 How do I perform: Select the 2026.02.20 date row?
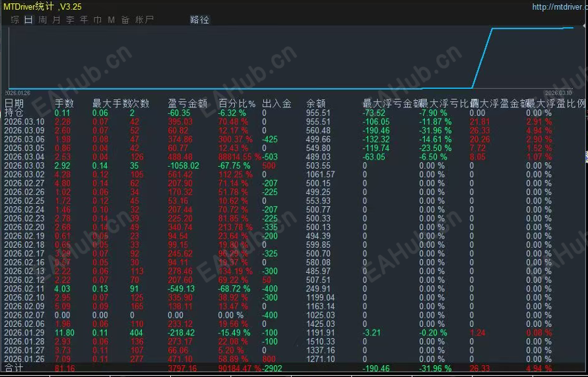click(x=24, y=227)
